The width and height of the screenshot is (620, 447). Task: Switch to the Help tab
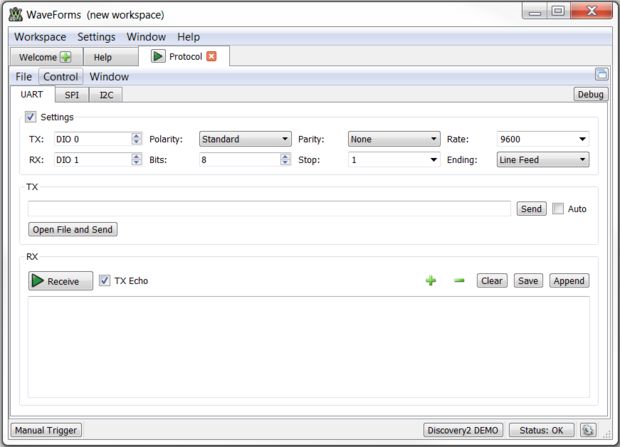(x=111, y=57)
